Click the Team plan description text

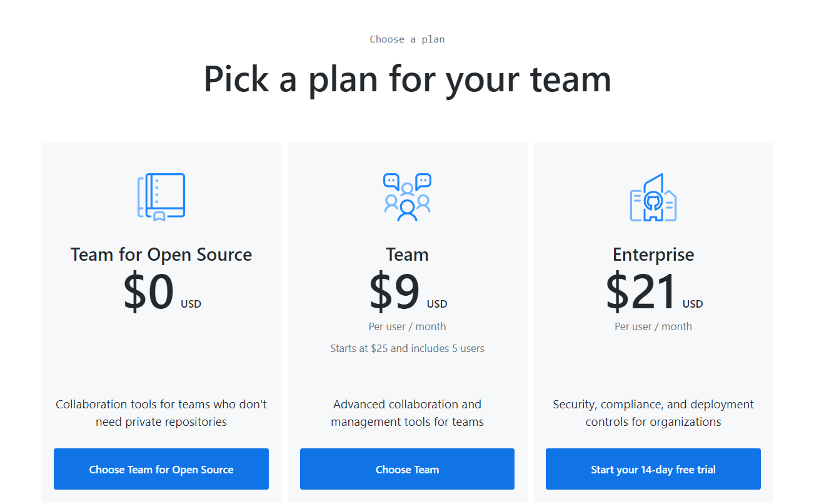(407, 413)
